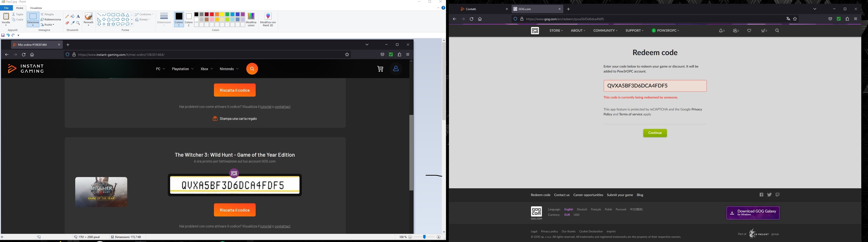868x242 pixels.
Task: Select the Pencil tool in Paint
Action: pyautogui.click(x=67, y=16)
